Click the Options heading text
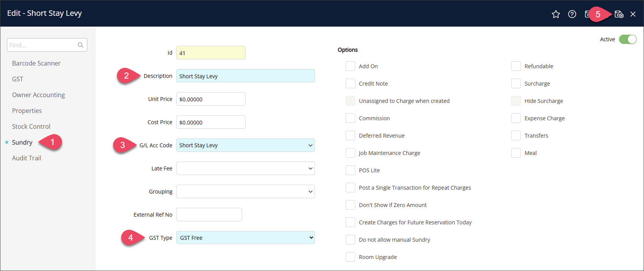 point(348,50)
